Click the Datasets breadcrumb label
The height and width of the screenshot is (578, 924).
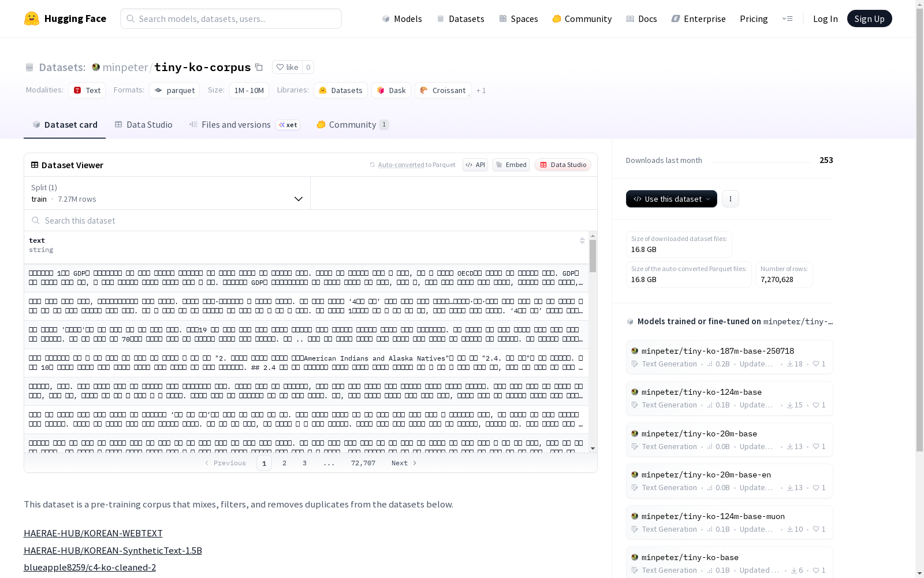[62, 67]
